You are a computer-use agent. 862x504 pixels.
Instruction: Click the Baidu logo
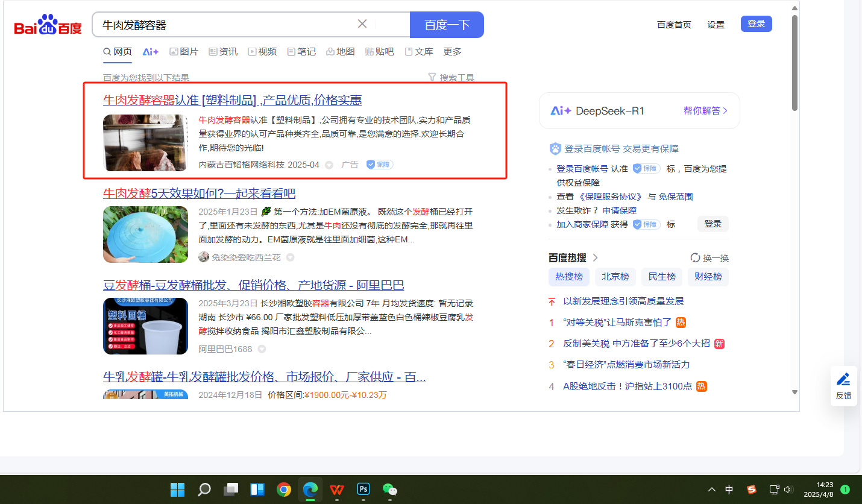(48, 25)
